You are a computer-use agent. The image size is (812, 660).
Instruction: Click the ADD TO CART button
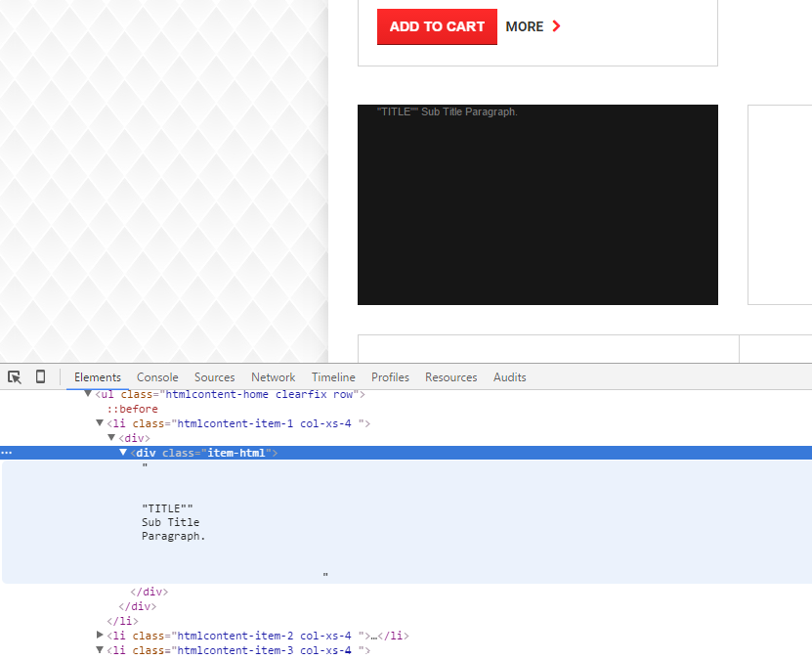[x=437, y=26]
